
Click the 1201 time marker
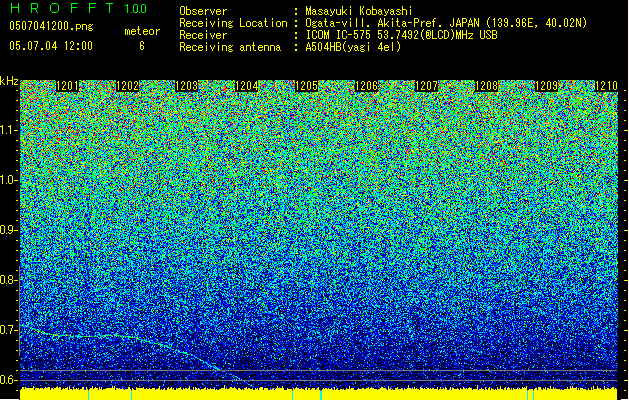pos(67,86)
